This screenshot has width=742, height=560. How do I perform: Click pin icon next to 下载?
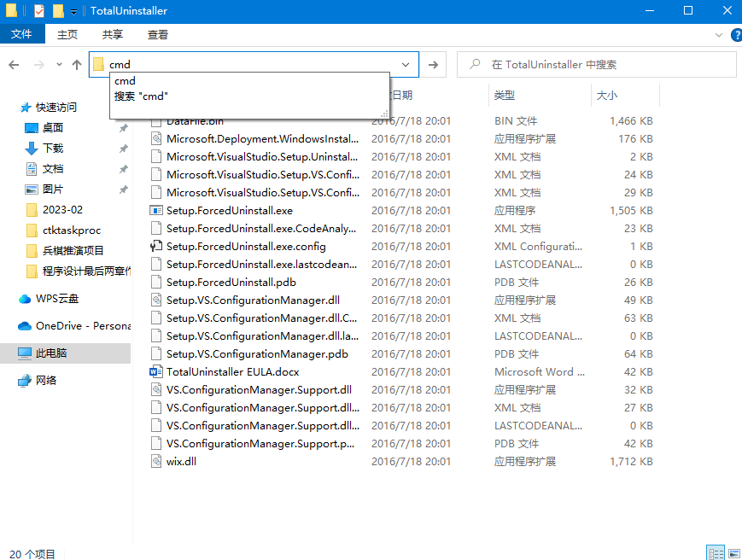pos(124,149)
